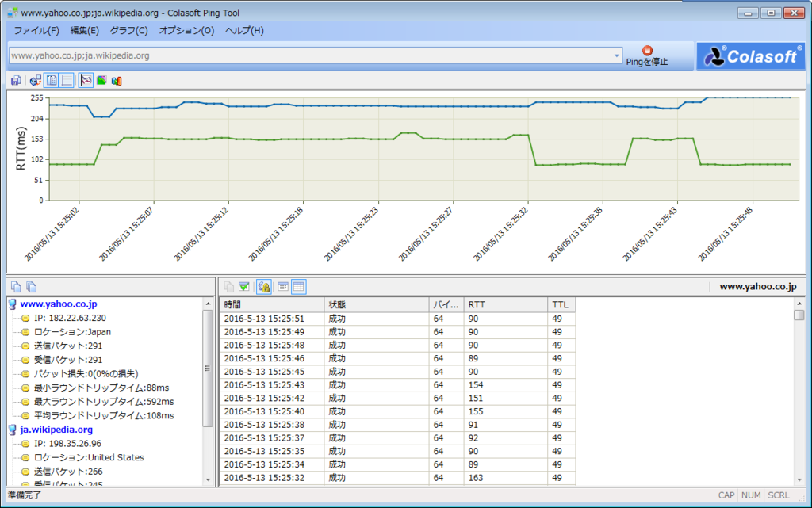The height and width of the screenshot is (508, 812).
Task: Click the results table scroll-up arrow
Action: tap(799, 304)
